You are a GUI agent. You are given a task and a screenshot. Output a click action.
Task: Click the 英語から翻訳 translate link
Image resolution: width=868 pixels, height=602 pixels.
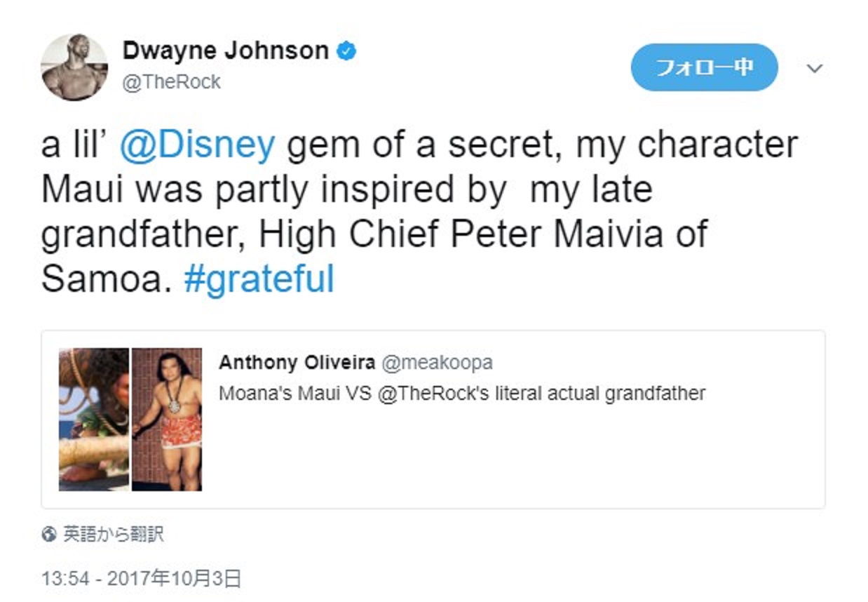tap(114, 535)
